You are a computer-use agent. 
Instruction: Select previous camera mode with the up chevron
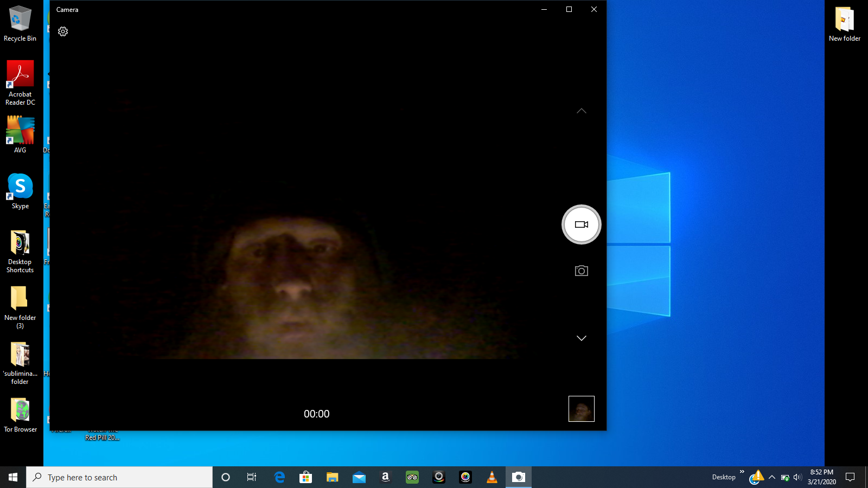tap(582, 111)
